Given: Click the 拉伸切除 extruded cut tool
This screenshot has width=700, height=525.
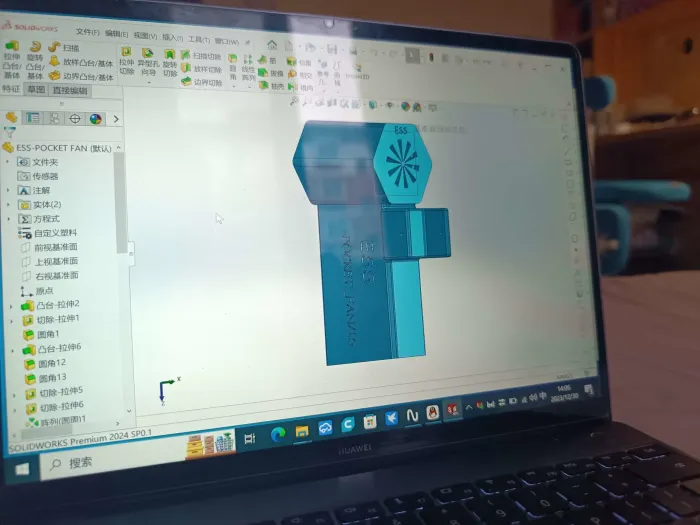Looking at the screenshot, I should click(126, 61).
